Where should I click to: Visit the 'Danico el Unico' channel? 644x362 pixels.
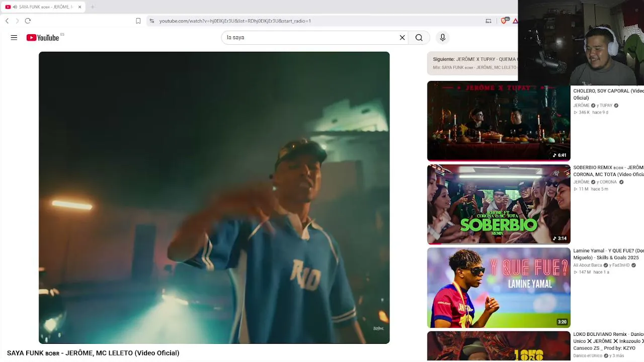(588, 355)
